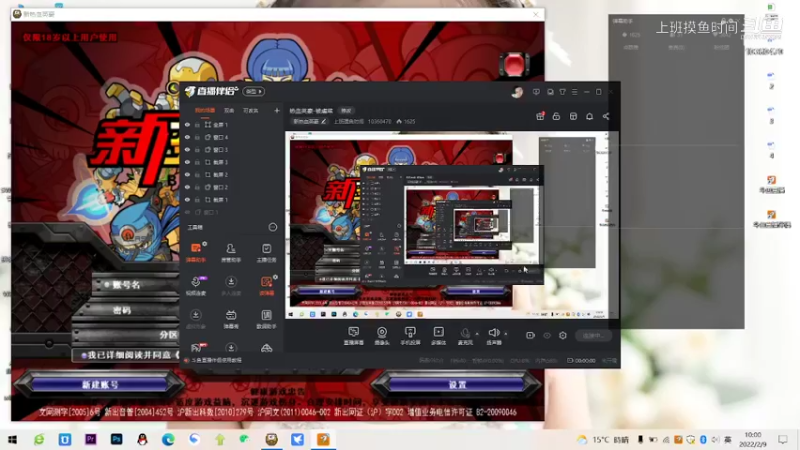The height and width of the screenshot is (450, 800).
Task: Share the live room
Action: coord(606,116)
